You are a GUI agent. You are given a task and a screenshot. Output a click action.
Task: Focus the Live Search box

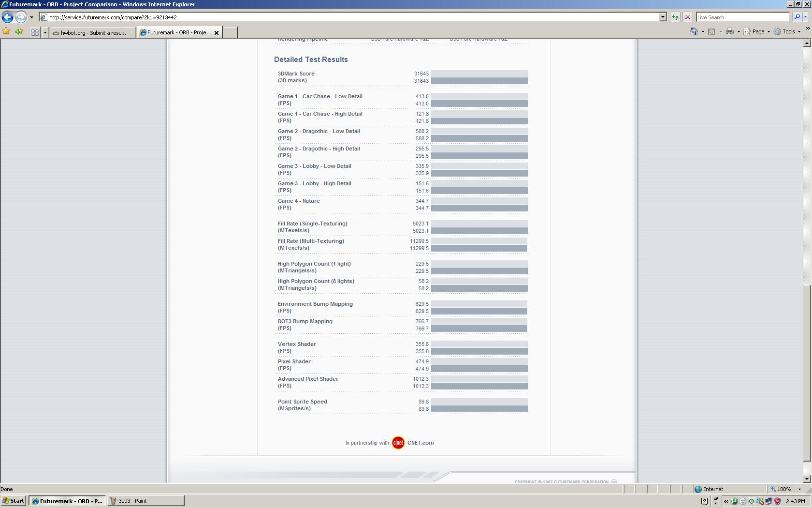pyautogui.click(x=742, y=17)
